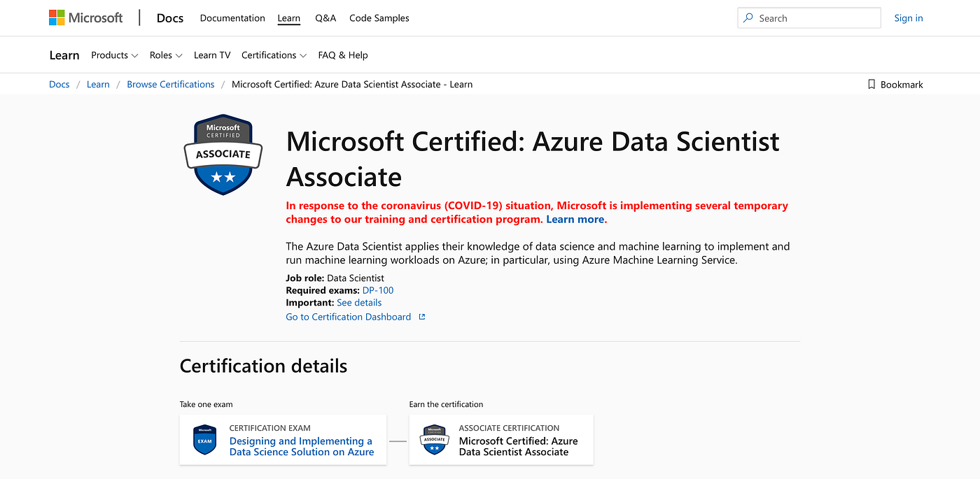This screenshot has width=980, height=479.
Task: Click the Browse Certifications breadcrumb
Action: pos(171,85)
